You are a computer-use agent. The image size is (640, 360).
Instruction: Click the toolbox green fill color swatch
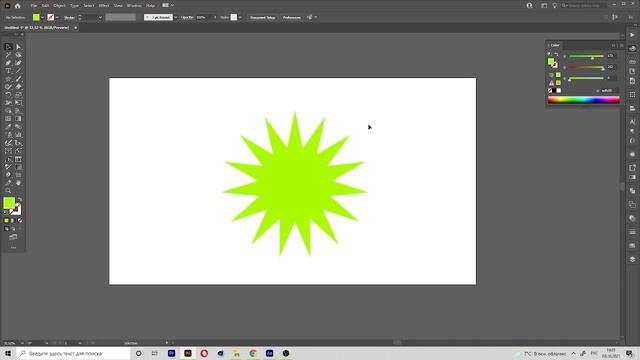tap(9, 203)
